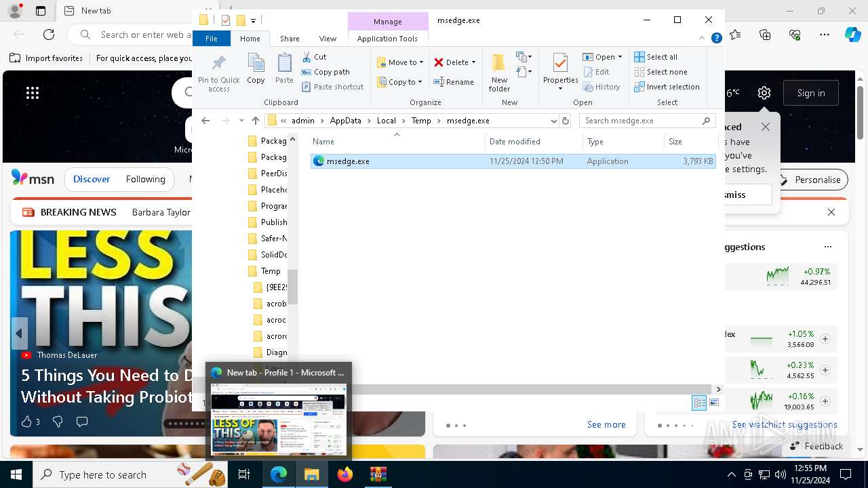Open Application Tools tab
The image size is (868, 488).
point(387,39)
